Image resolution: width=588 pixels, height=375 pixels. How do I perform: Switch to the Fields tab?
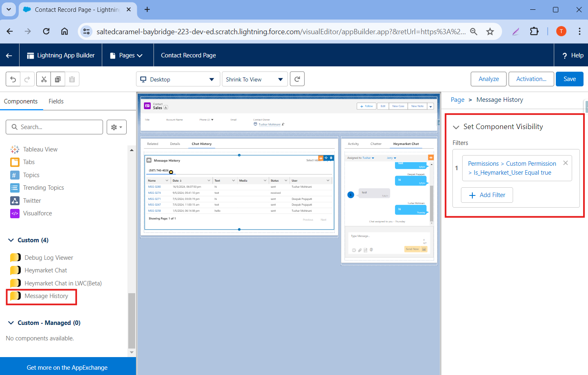[56, 101]
